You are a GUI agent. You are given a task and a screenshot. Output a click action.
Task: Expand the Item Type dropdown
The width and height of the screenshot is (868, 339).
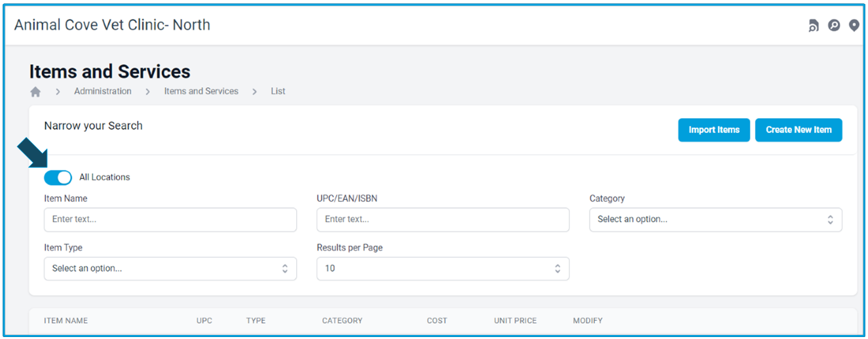[x=170, y=269]
